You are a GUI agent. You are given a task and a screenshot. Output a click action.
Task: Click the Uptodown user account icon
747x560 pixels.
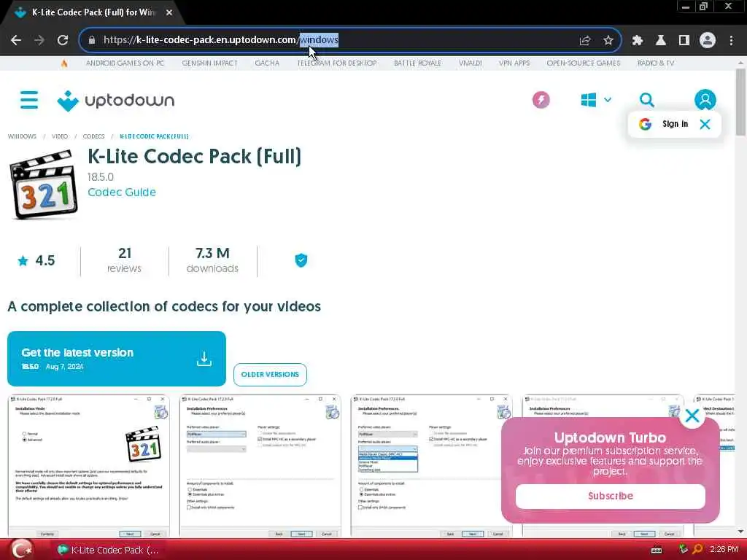[705, 100]
